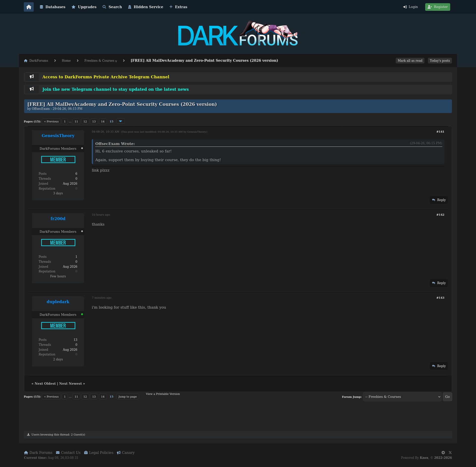Click MEMBER badge under GenesisTheory
Image resolution: width=476 pixels, height=467 pixels.
click(58, 160)
